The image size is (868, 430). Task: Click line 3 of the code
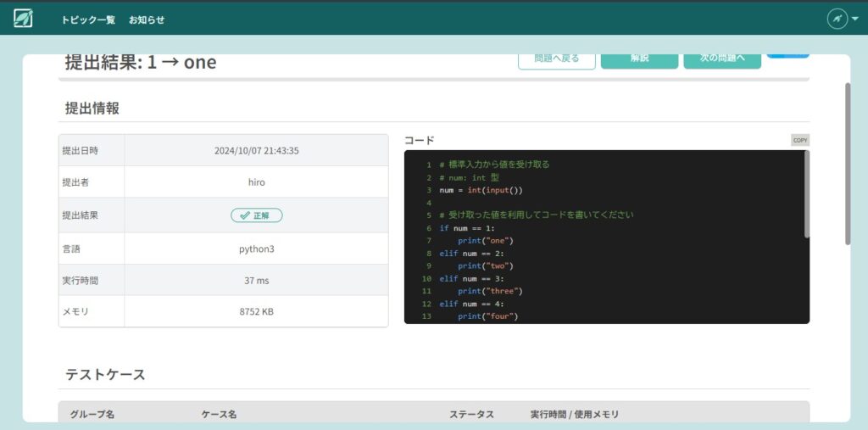481,190
